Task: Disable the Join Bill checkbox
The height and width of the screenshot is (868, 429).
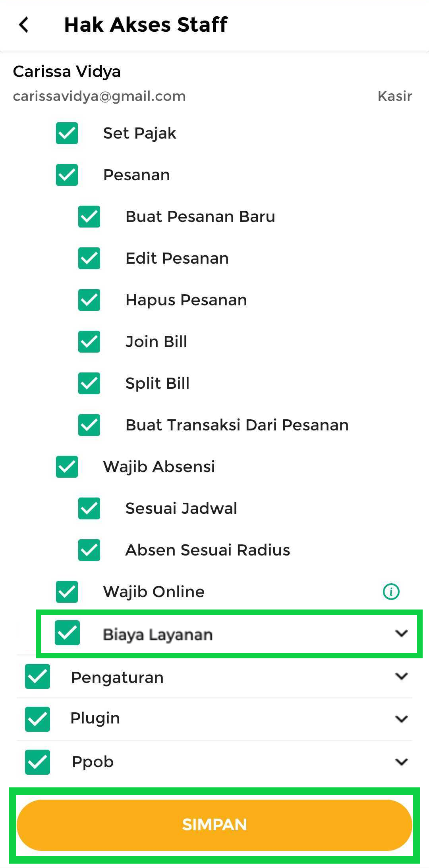Action: (89, 341)
